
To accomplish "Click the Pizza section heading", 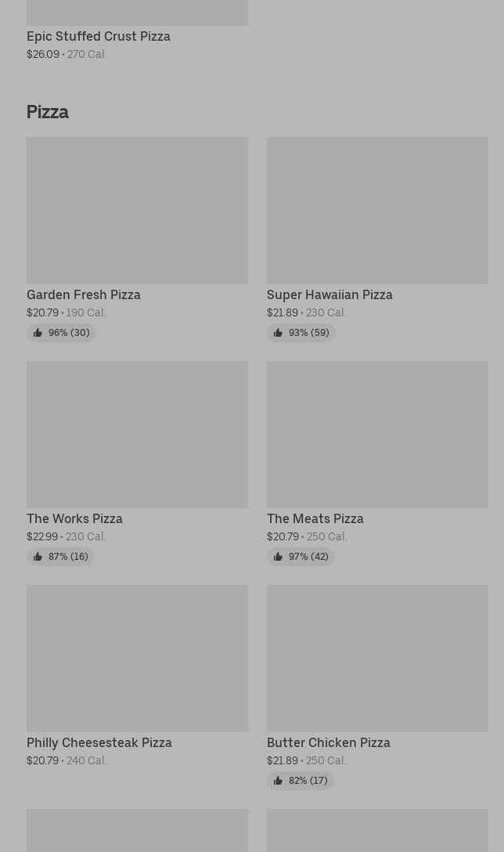I will coord(48,112).
